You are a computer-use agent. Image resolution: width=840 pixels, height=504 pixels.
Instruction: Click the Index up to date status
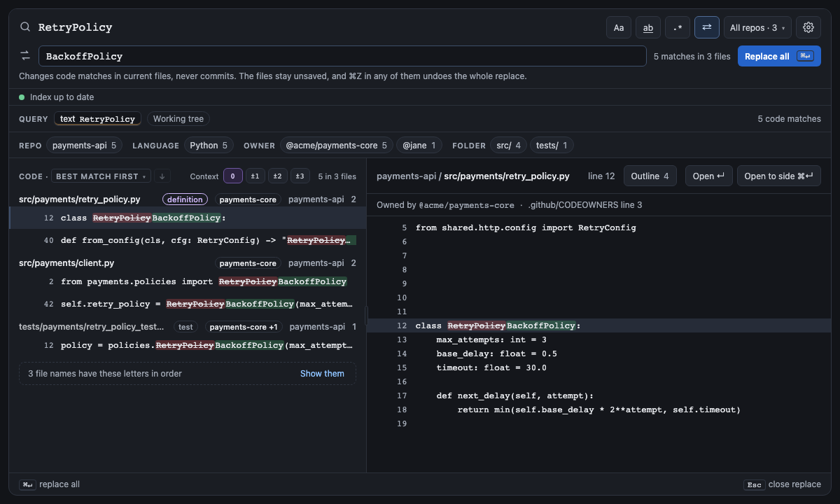click(56, 97)
